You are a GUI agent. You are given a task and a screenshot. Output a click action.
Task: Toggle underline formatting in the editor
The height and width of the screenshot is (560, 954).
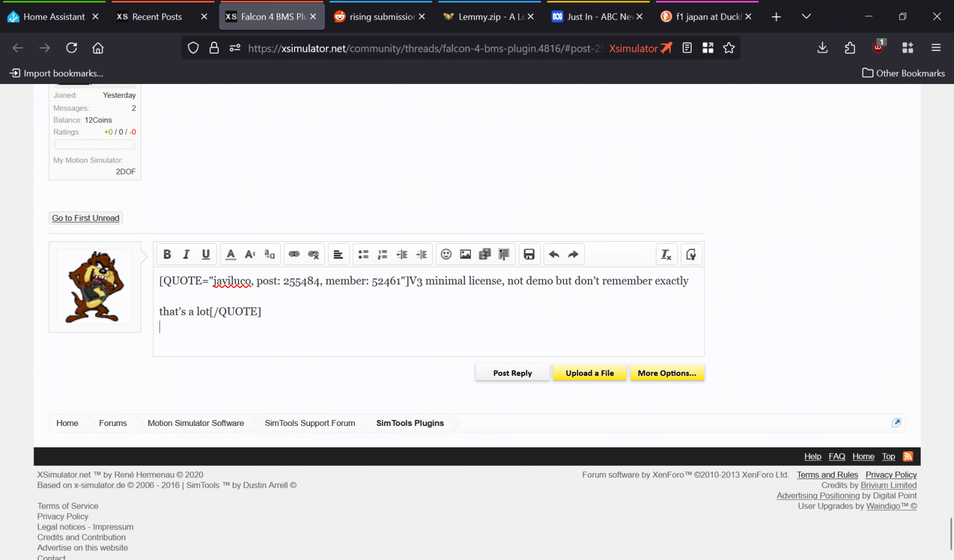pyautogui.click(x=206, y=254)
